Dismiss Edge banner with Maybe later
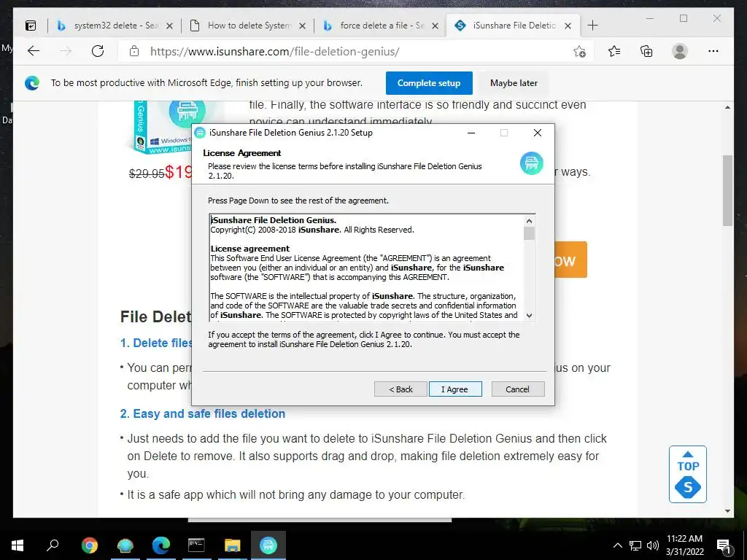This screenshot has width=747, height=560. pos(514,83)
